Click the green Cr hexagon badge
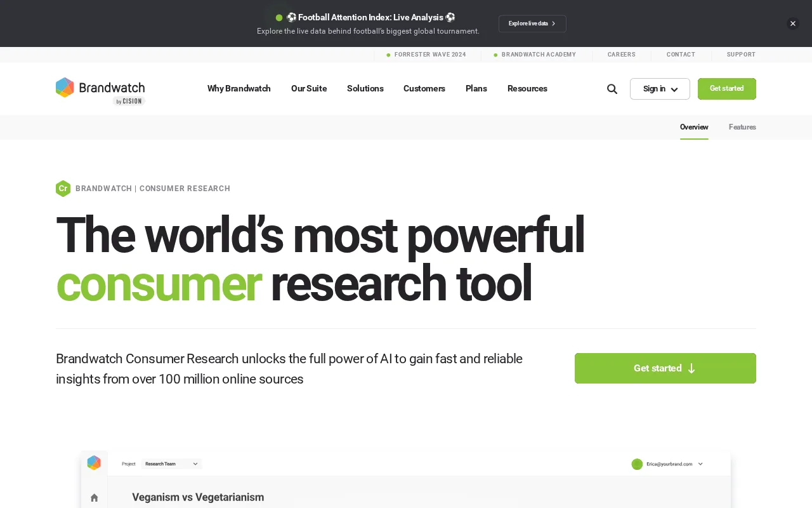812x508 pixels. (63, 189)
